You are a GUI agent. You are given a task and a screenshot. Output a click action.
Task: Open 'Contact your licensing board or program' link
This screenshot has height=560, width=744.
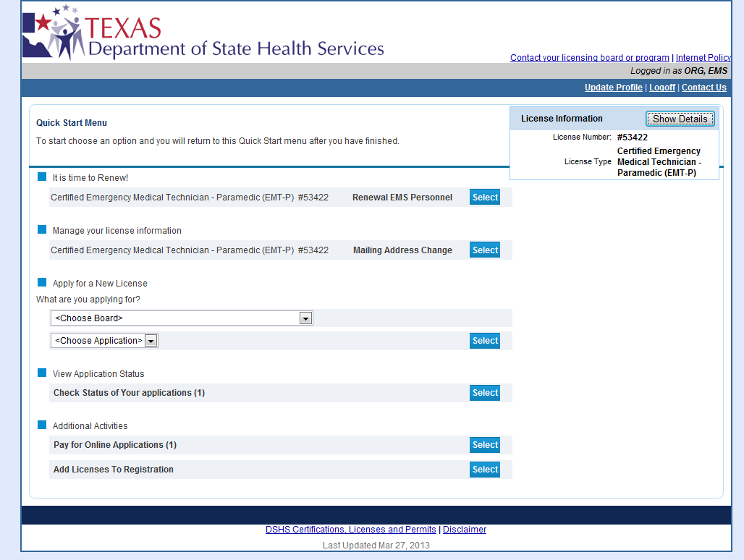589,58
